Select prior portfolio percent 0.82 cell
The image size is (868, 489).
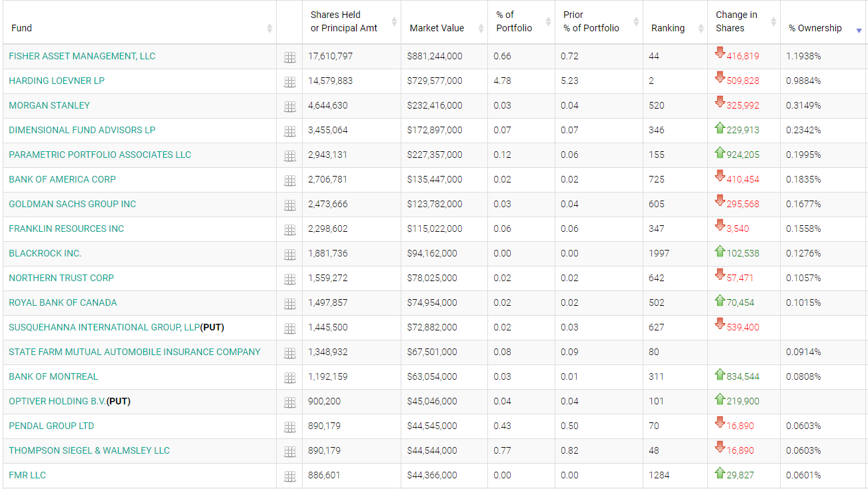pos(569,450)
